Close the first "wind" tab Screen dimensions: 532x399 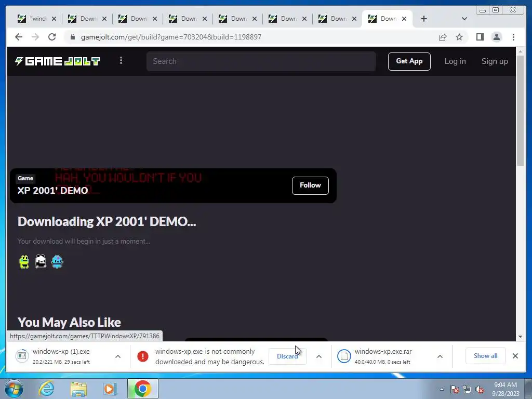point(54,19)
